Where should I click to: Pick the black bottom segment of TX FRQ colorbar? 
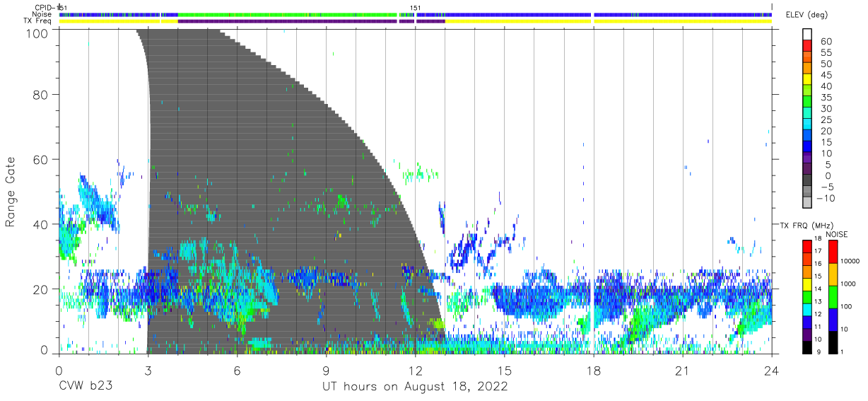806,347
